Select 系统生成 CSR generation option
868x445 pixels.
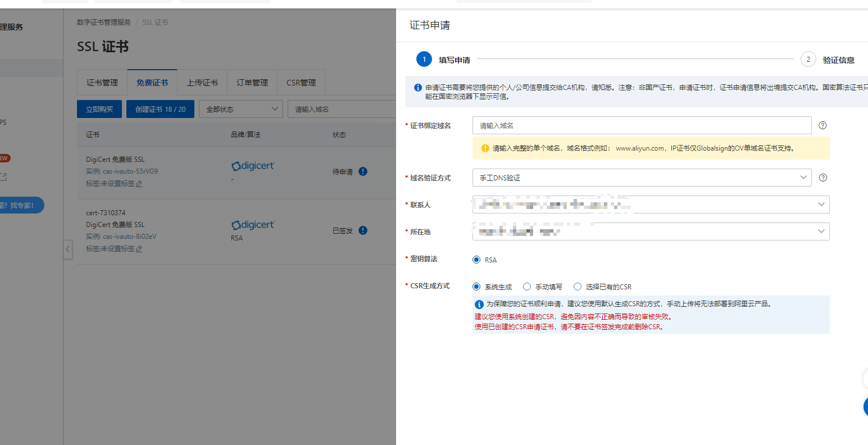[476, 287]
